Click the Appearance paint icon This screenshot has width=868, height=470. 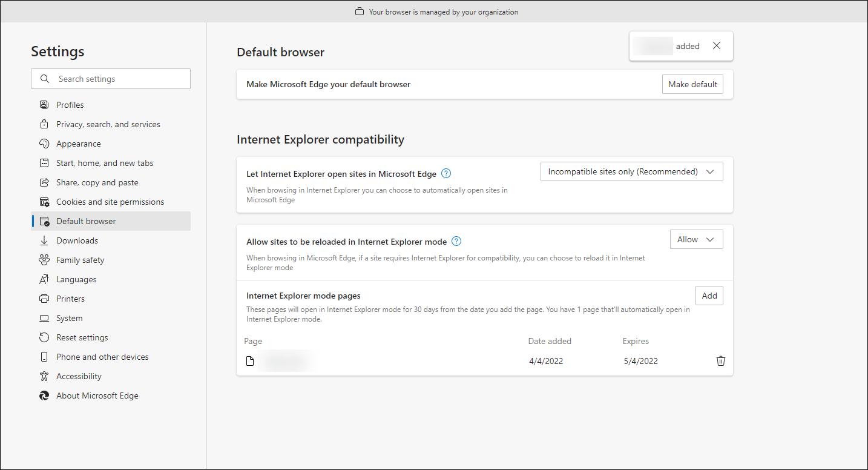tap(44, 143)
